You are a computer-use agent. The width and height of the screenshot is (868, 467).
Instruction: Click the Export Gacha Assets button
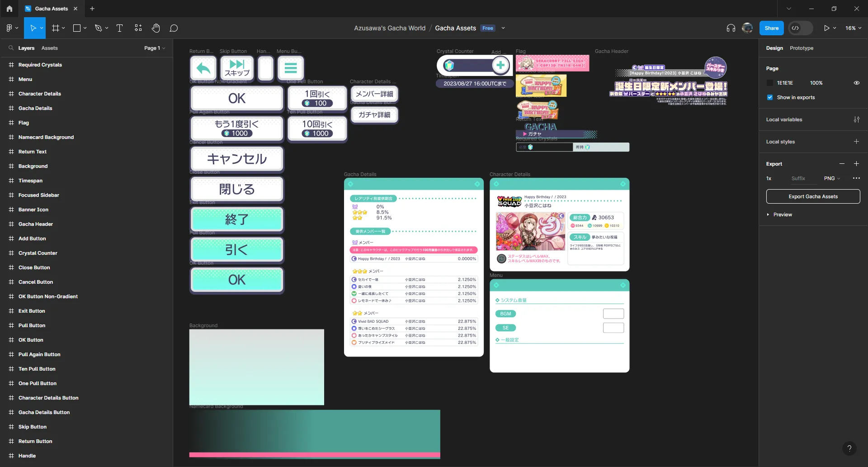(x=812, y=196)
